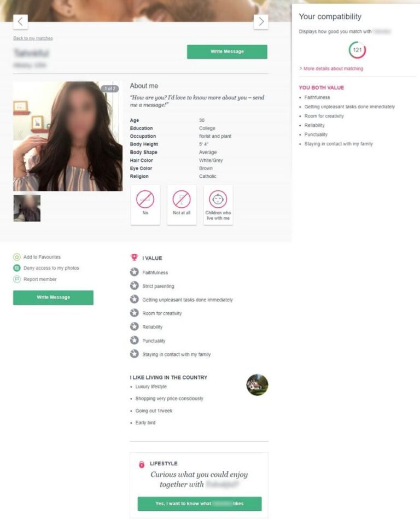Click the Add to Favourites star icon
420x520 pixels.
[x=17, y=257]
